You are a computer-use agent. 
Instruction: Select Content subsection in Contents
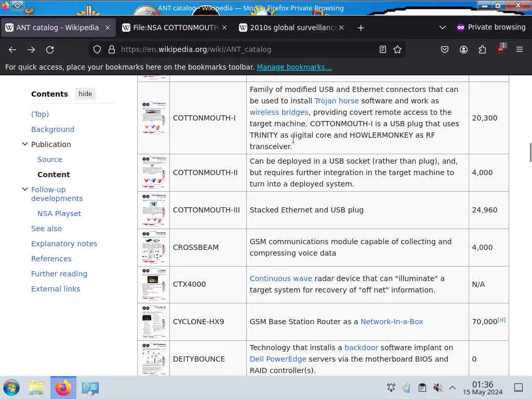(x=54, y=175)
